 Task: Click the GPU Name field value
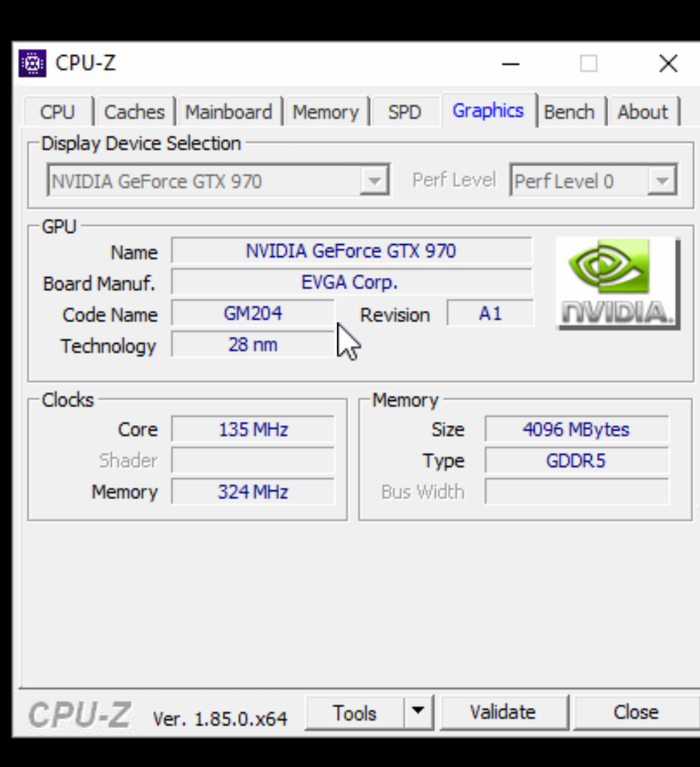click(351, 251)
